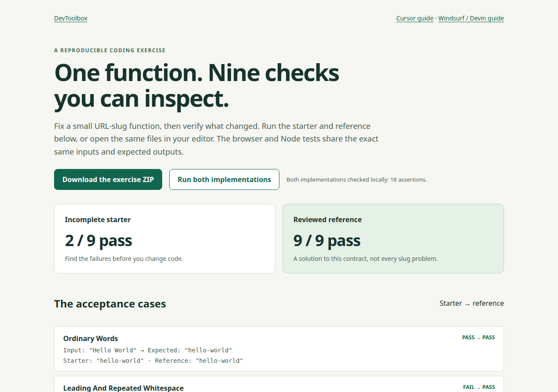Click the '9 / 9 pass' score

point(327,240)
